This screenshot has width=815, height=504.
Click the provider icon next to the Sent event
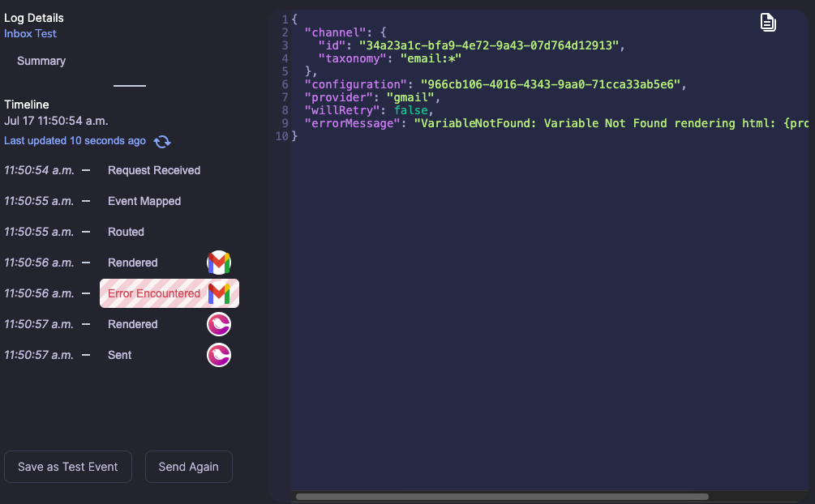click(218, 354)
